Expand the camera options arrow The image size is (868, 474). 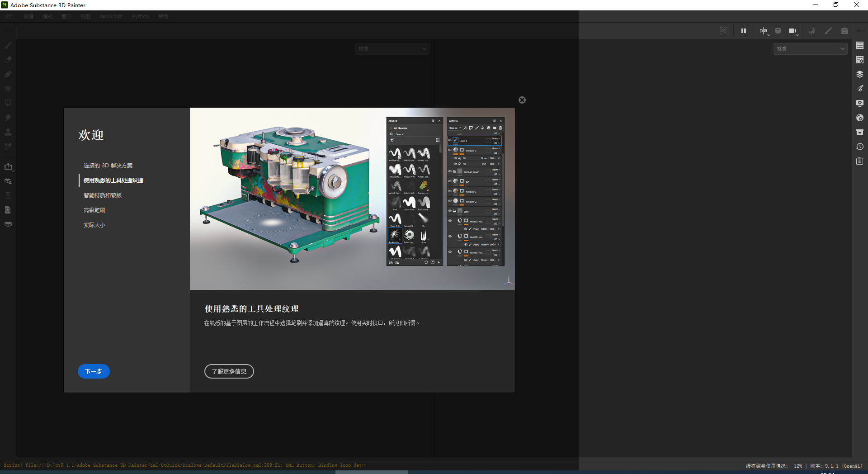click(x=797, y=35)
